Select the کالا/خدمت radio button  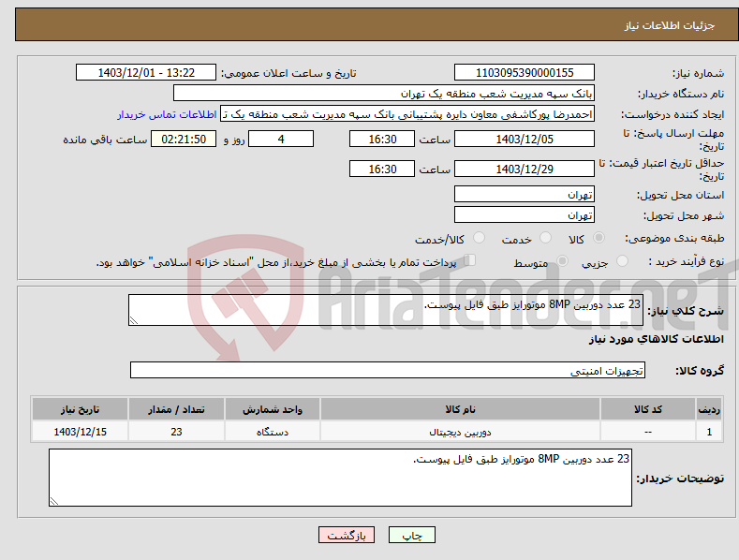pyautogui.click(x=479, y=238)
